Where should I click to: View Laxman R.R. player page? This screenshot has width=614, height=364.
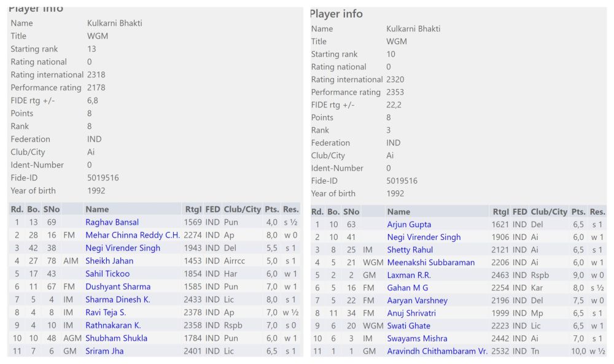pyautogui.click(x=409, y=275)
